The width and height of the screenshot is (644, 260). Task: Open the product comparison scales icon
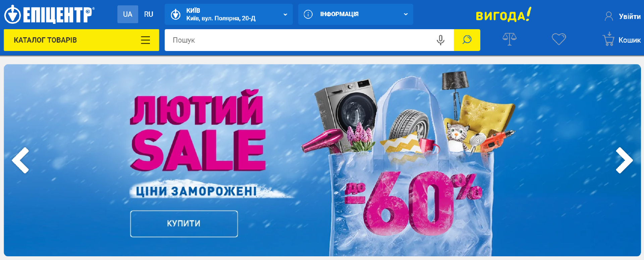509,39
